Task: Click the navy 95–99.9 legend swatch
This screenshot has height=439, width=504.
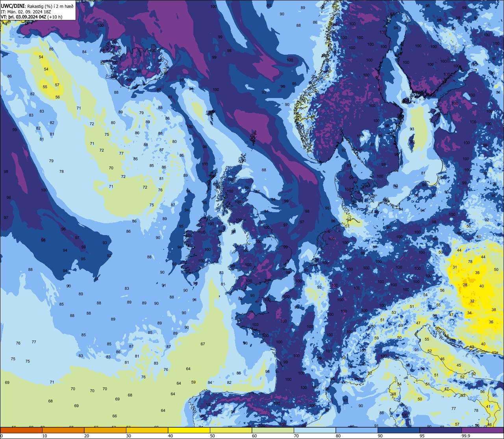Action: [441, 430]
